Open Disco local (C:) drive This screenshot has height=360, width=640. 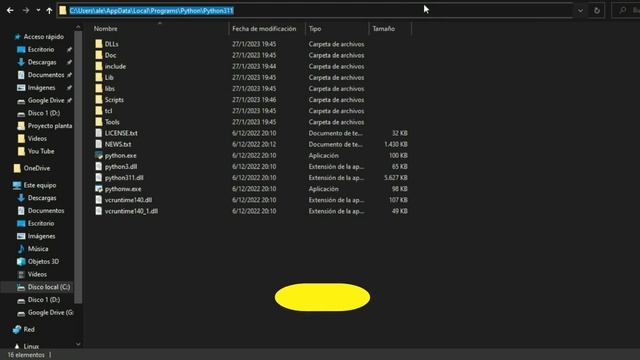point(49,287)
